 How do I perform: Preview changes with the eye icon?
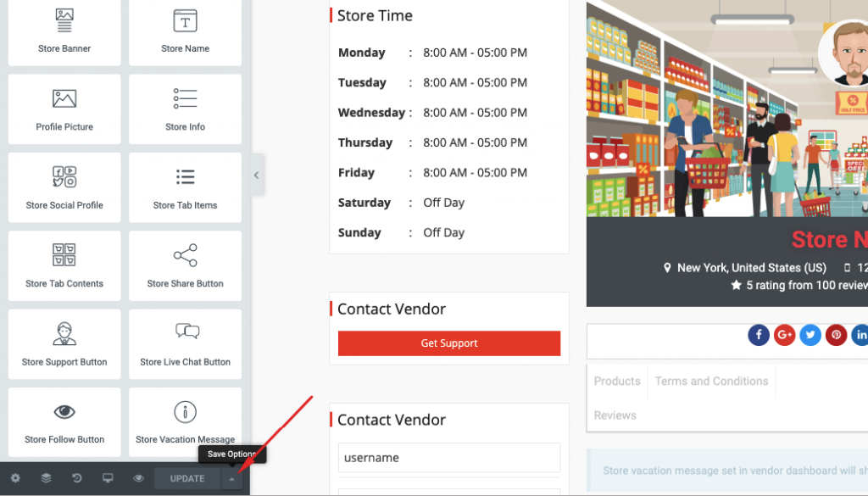[x=138, y=478]
